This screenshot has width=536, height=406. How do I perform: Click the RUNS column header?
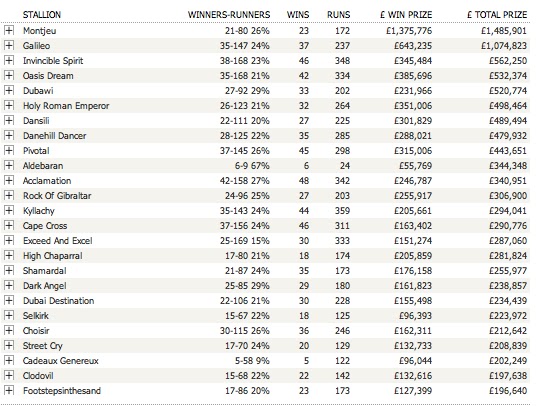click(x=338, y=15)
